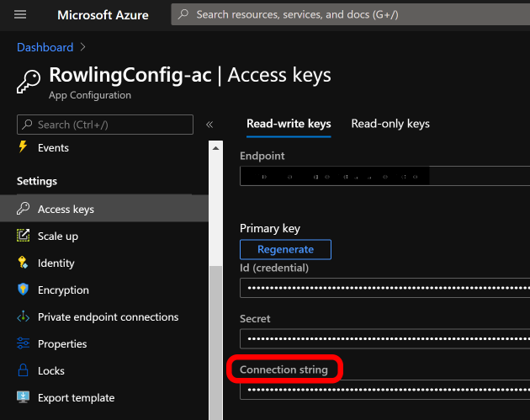Click the App Configuration subtitle
This screenshot has height=420, width=530.
90,95
